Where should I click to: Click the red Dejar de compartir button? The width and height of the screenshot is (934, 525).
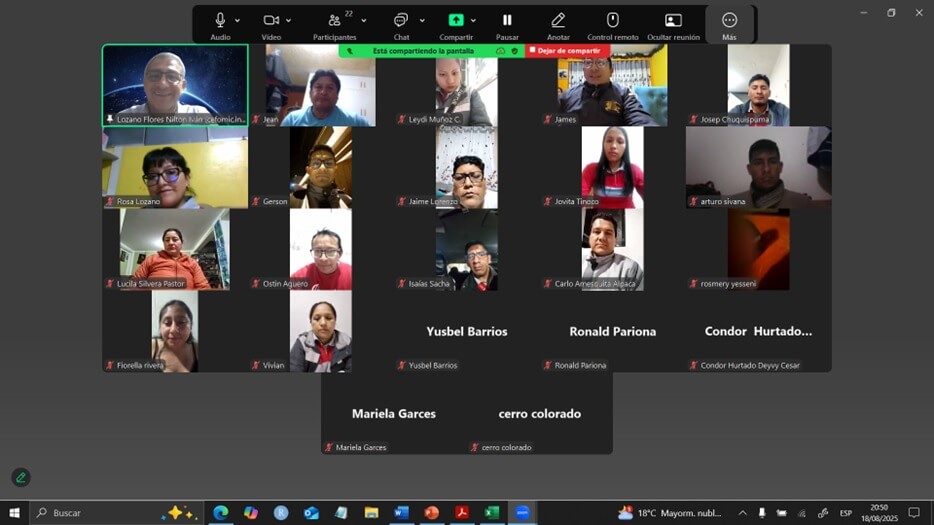click(x=568, y=51)
